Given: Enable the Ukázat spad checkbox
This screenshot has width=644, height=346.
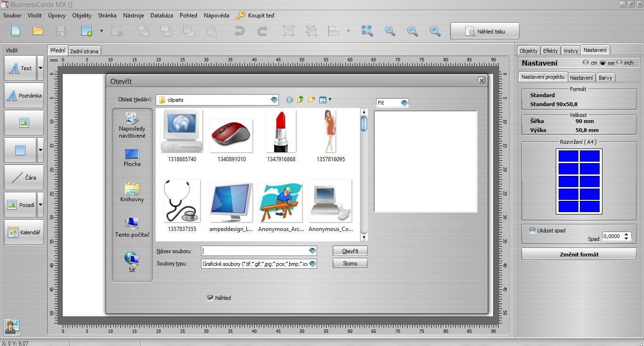Looking at the screenshot, I should pyautogui.click(x=532, y=231).
